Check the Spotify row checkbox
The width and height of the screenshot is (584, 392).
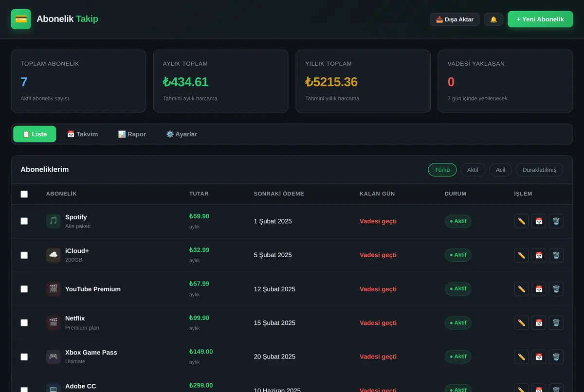(x=24, y=221)
